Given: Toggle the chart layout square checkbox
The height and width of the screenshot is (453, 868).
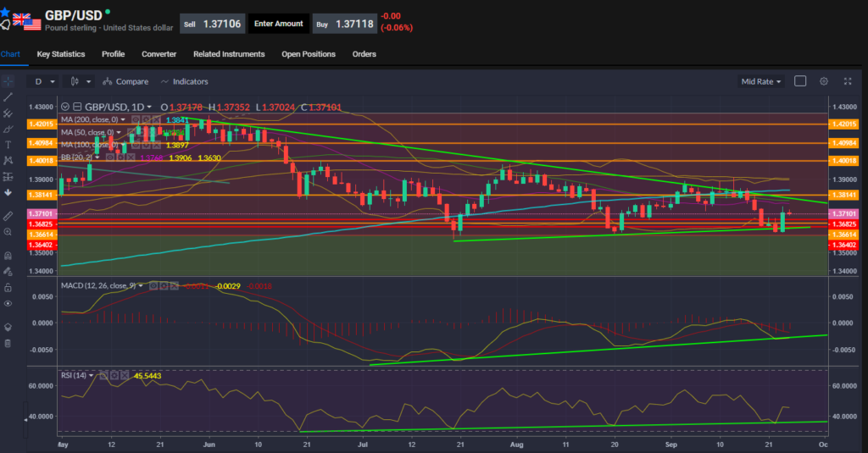Looking at the screenshot, I should click(x=799, y=81).
